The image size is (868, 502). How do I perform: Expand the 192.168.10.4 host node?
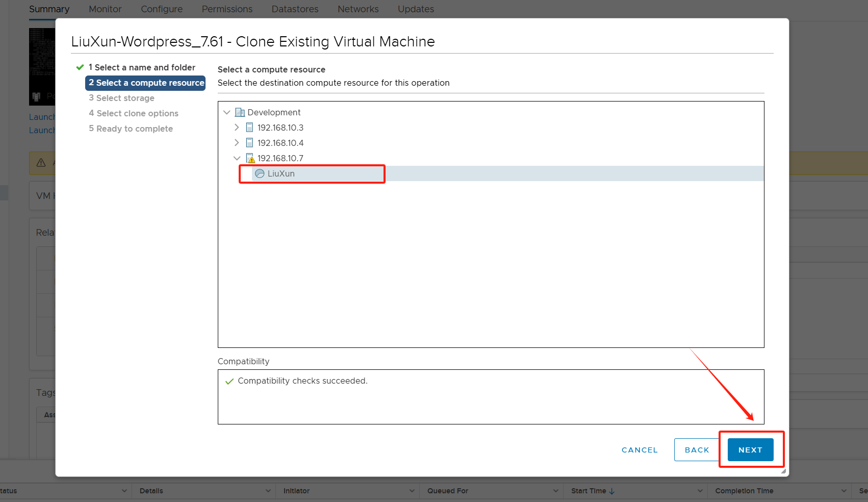coord(237,143)
